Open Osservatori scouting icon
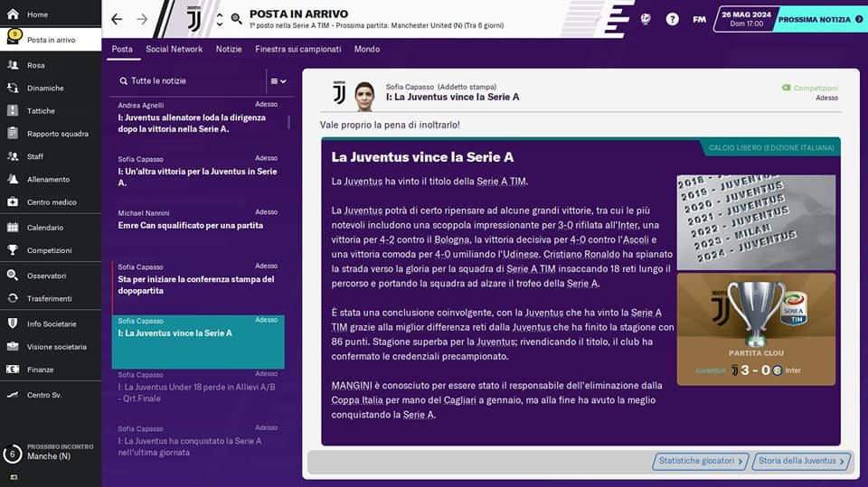 13,275
